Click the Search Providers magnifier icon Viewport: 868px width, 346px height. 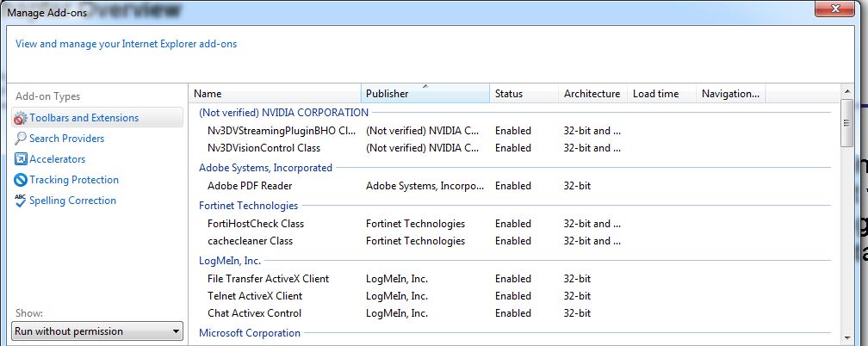tap(21, 139)
